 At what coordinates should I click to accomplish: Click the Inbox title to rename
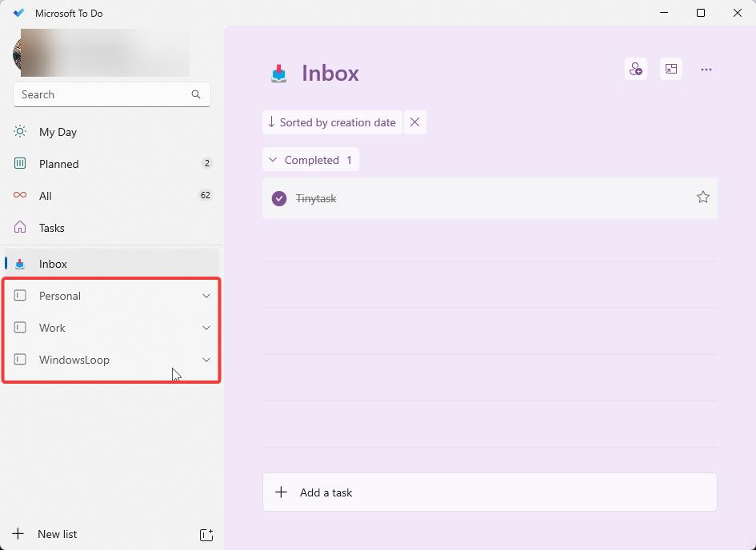coord(330,74)
